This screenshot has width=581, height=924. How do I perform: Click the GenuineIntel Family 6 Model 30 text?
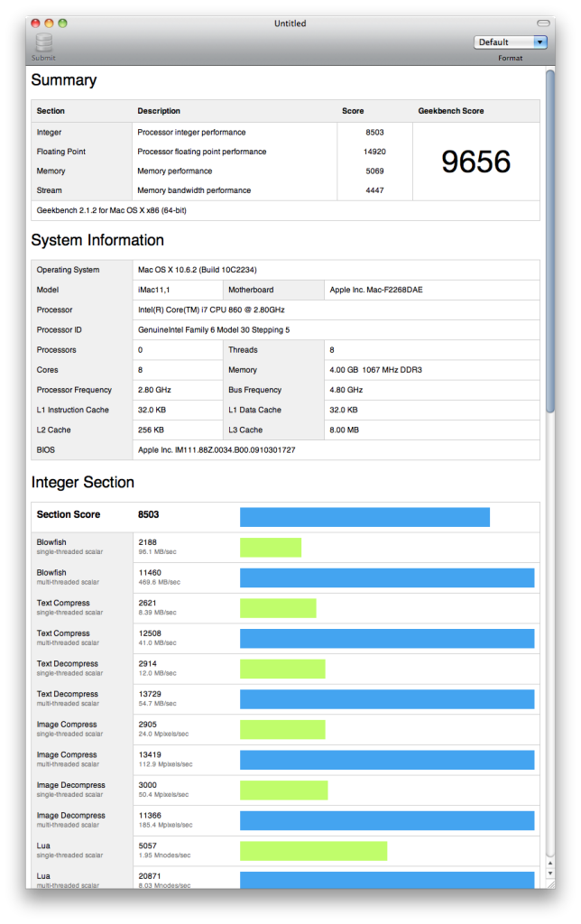click(x=213, y=330)
